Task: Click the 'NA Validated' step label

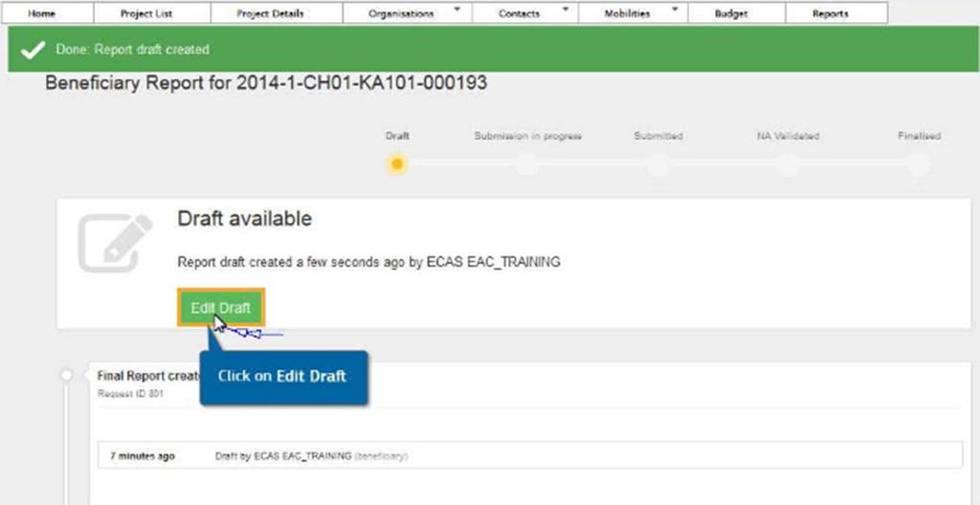Action: (x=788, y=136)
